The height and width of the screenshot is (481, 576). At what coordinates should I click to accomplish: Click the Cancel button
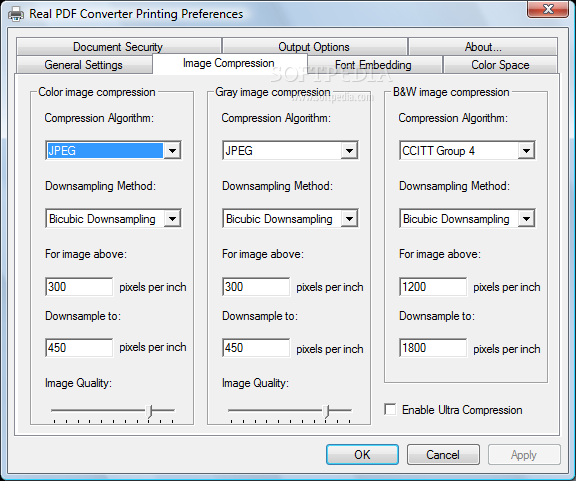pos(443,455)
